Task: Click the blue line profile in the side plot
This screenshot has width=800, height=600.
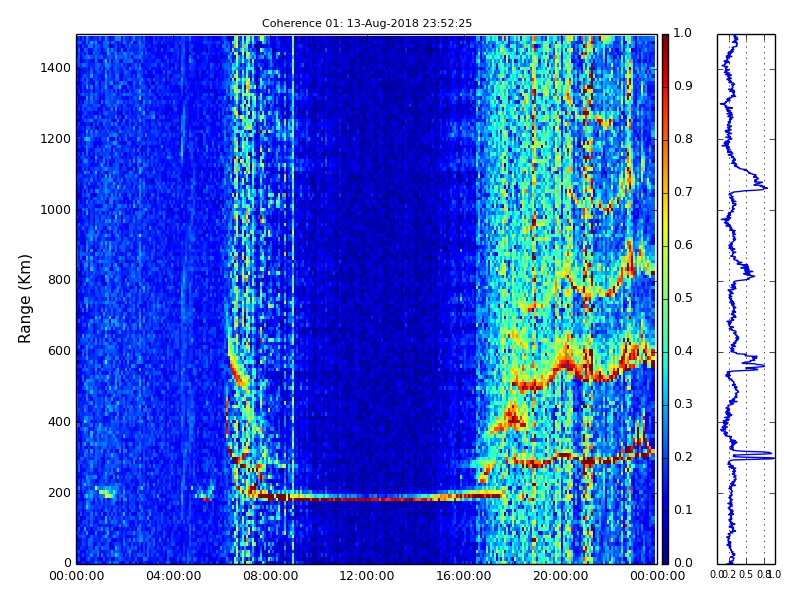Action: [732, 299]
